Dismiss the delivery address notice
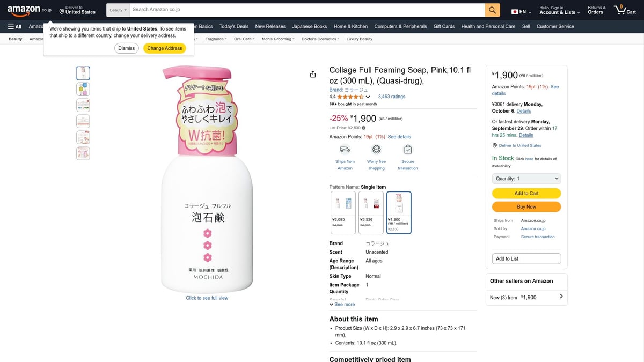Viewport: 644px width, 362px height. point(127,48)
